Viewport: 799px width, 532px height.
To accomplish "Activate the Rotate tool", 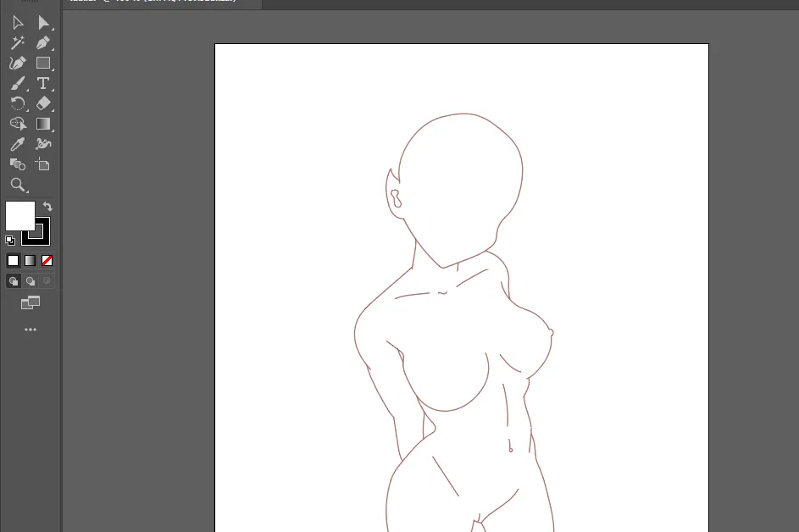I will tap(17, 103).
